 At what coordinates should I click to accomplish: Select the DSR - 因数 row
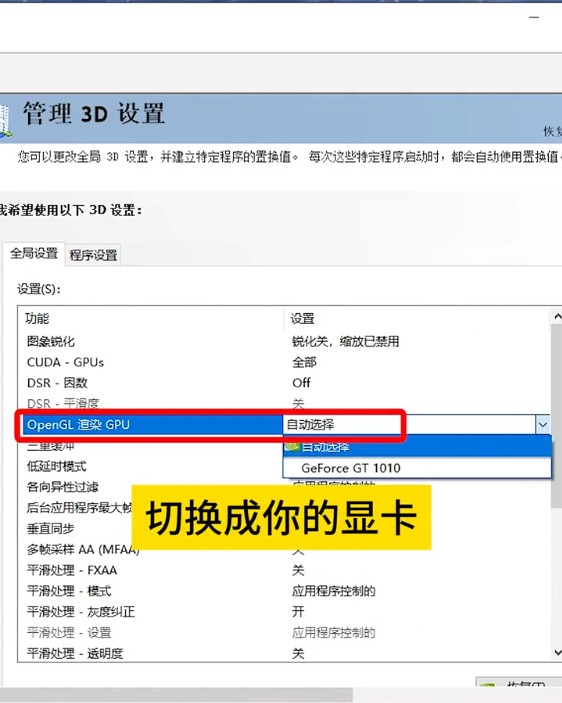[x=283, y=383]
